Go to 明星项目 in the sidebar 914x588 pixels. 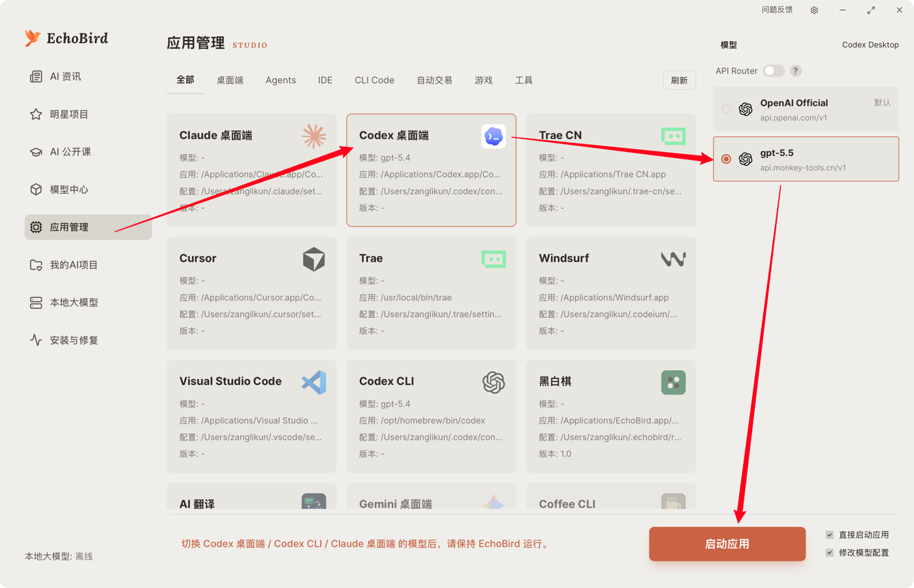coord(88,114)
